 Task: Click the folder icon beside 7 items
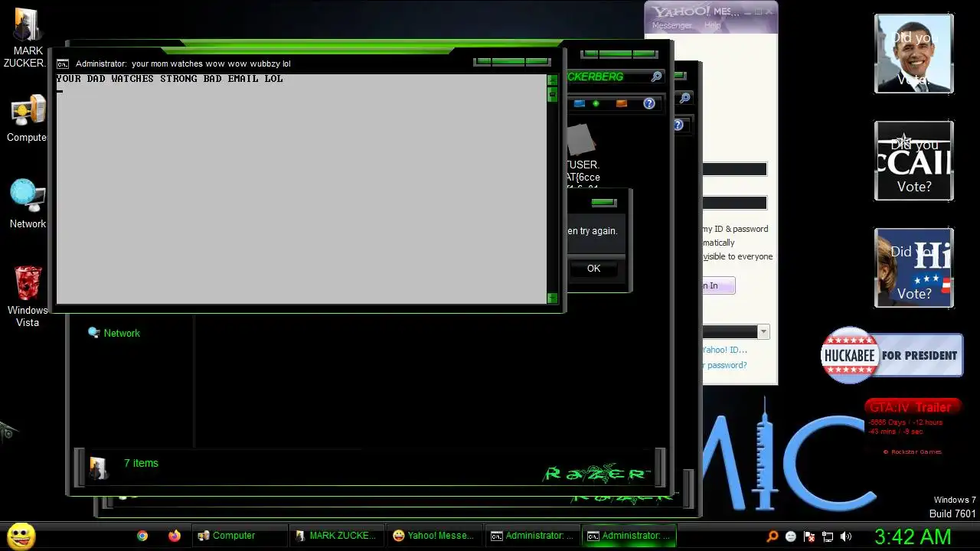click(x=98, y=466)
